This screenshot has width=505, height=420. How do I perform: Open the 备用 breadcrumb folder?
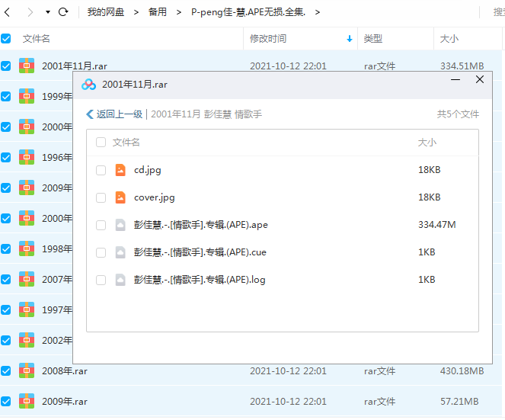157,12
